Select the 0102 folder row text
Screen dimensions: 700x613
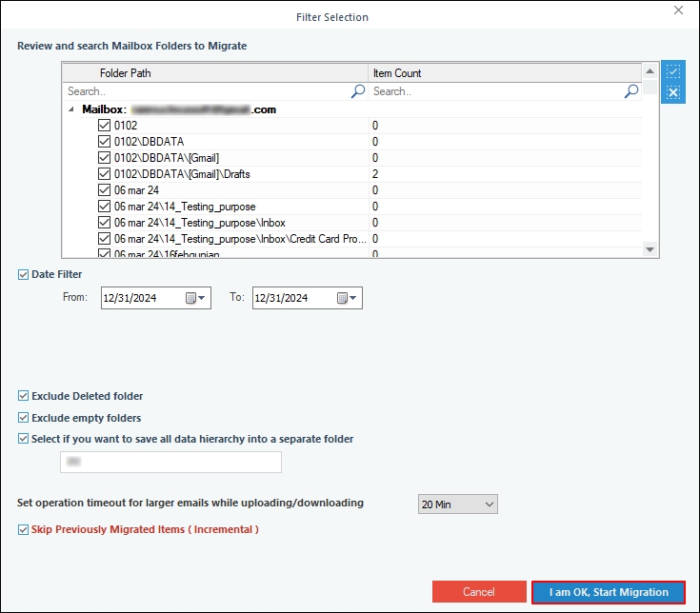click(126, 126)
